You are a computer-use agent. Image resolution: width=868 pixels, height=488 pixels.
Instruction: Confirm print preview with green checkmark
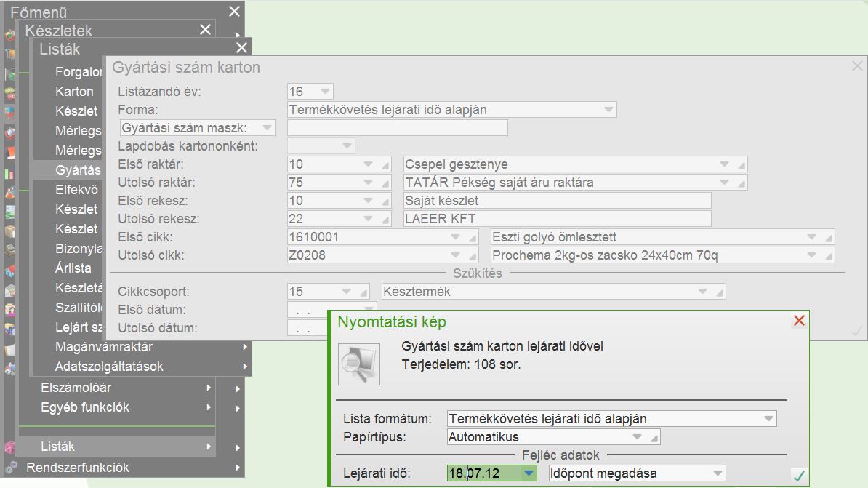pyautogui.click(x=799, y=476)
